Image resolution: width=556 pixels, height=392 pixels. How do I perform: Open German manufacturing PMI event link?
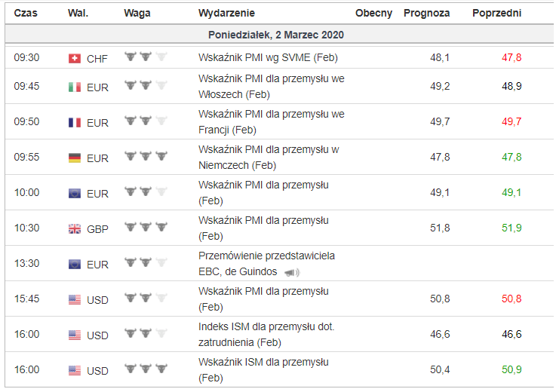tap(268, 158)
